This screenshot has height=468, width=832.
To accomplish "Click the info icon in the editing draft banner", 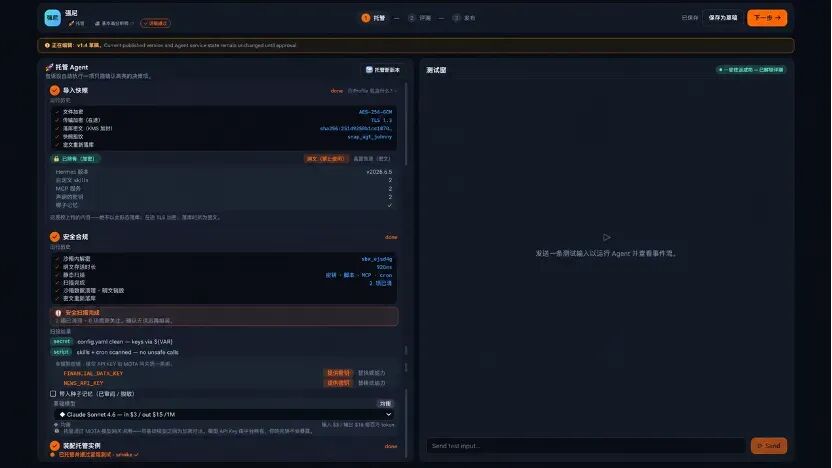I will (x=47, y=46).
